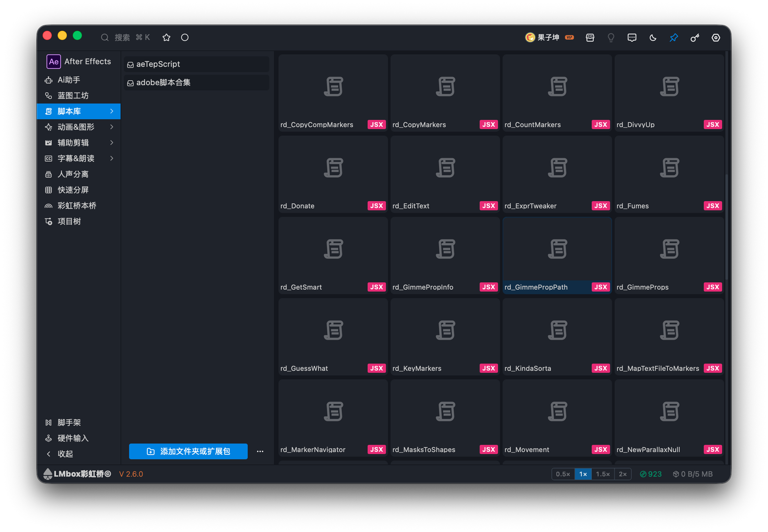Open the rd_KindaSorta script
The image size is (768, 532).
(557, 337)
